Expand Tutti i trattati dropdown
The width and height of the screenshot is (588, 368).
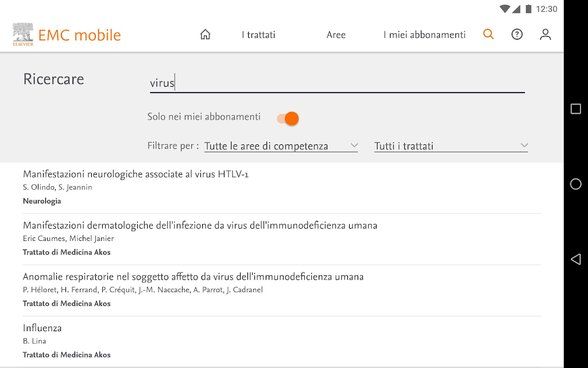point(451,145)
